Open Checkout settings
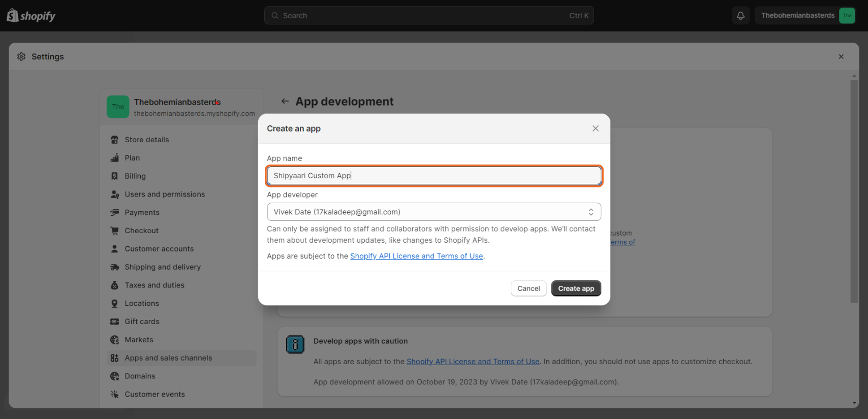868x419 pixels. click(x=142, y=231)
